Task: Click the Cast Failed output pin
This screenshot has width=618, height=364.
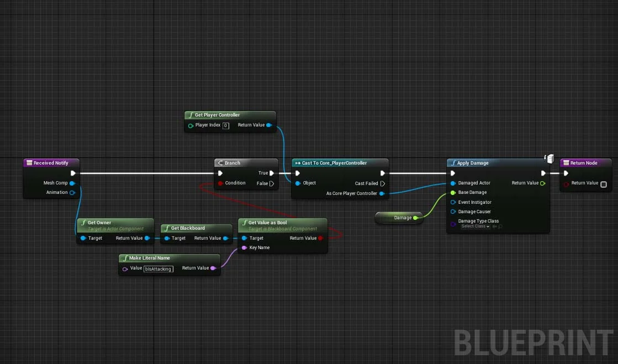Action: 382,183
